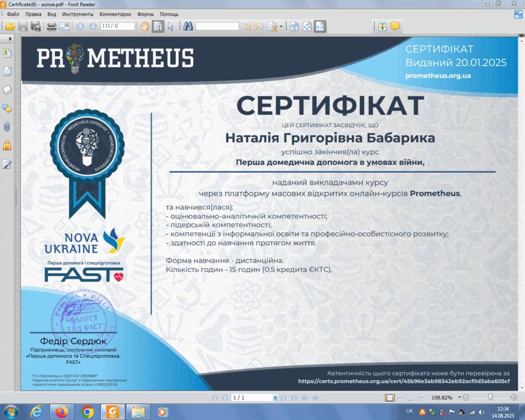Enable Facing pages view mode
This screenshot has height=420, width=525.
click(x=411, y=398)
